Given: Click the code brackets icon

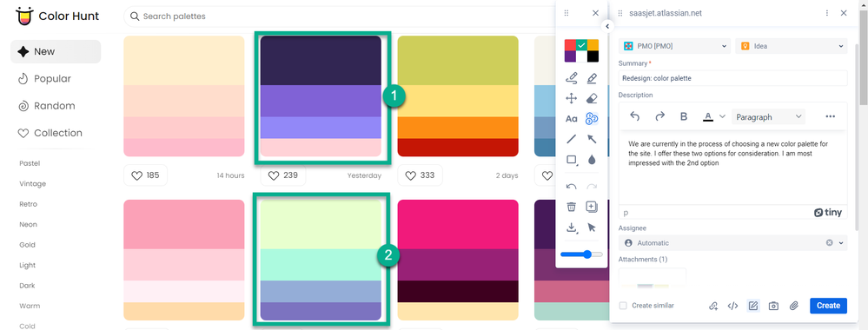Looking at the screenshot, I should pos(733,306).
